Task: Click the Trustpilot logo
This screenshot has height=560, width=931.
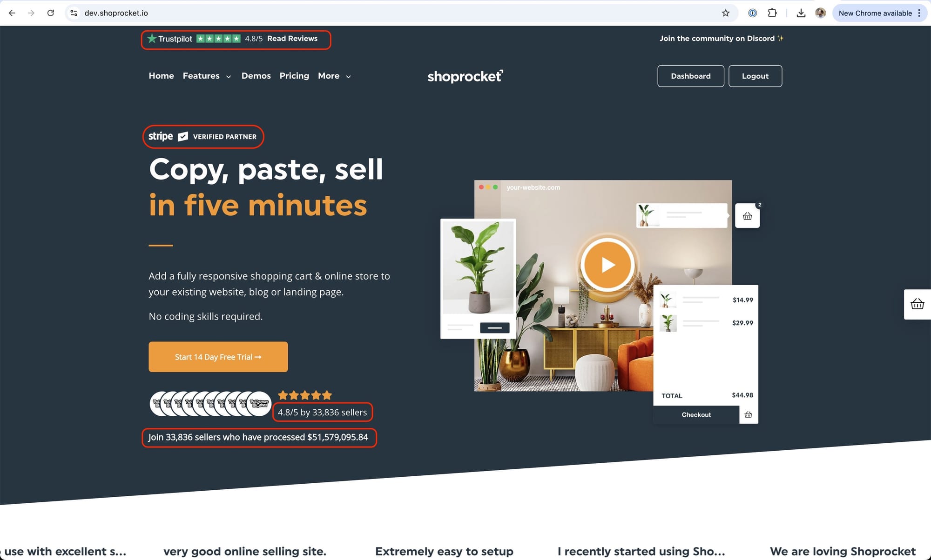Action: click(169, 39)
